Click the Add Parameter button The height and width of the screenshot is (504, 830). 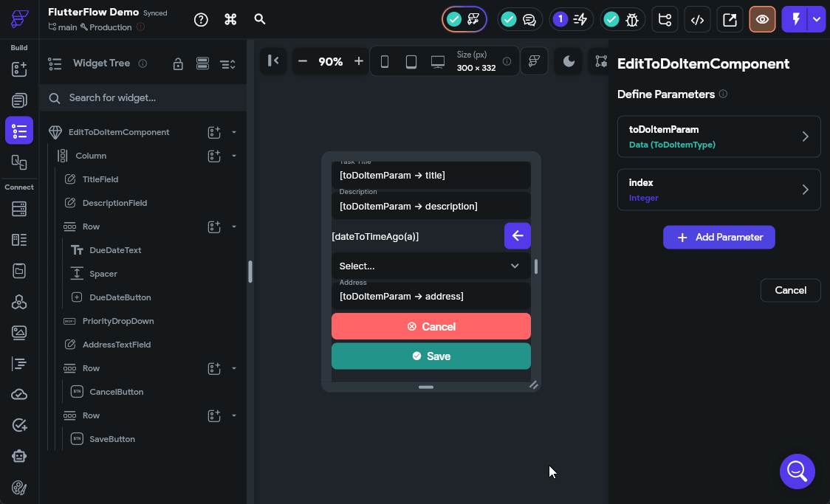coord(718,238)
